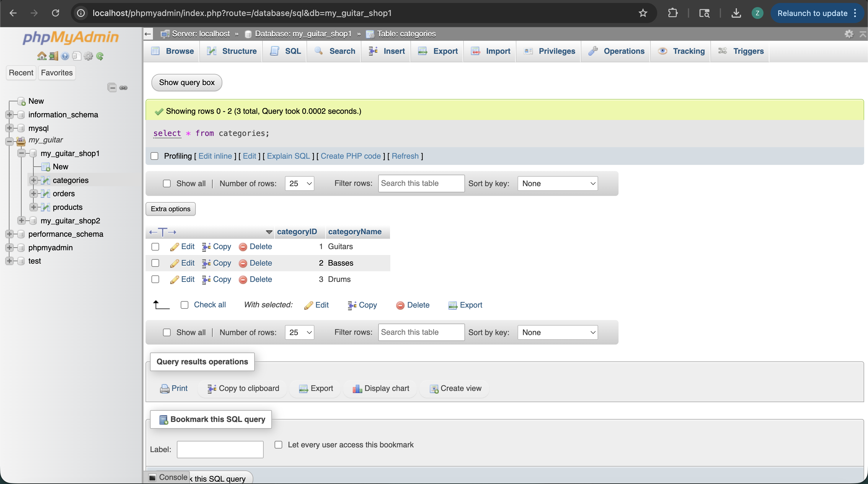Enable top Show all checkbox
Screen dimensions: 868x484
coord(167,183)
